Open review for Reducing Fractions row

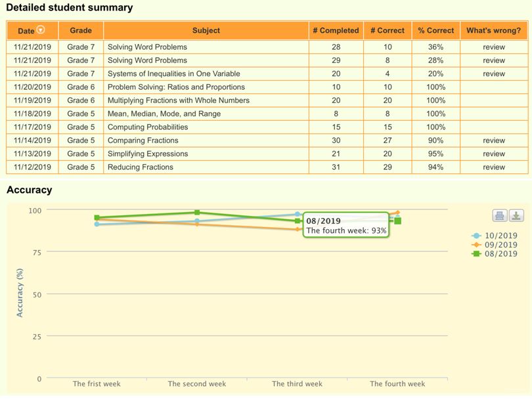pos(494,167)
